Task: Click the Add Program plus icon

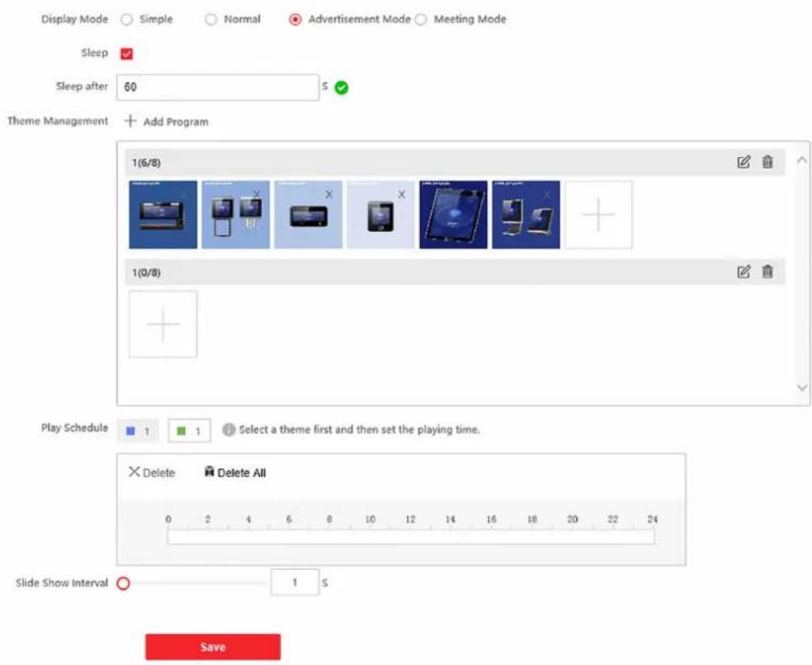Action: 130,121
